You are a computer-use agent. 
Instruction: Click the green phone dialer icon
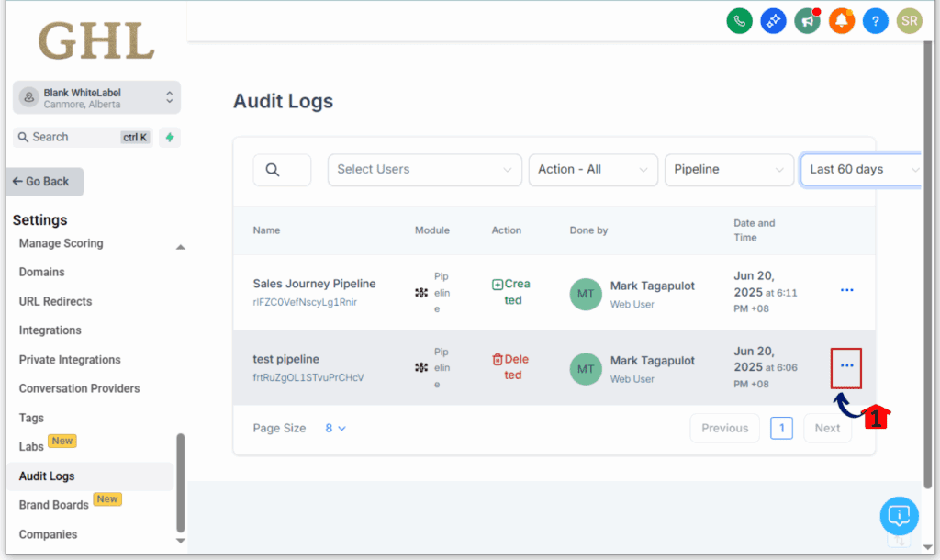pyautogui.click(x=739, y=20)
